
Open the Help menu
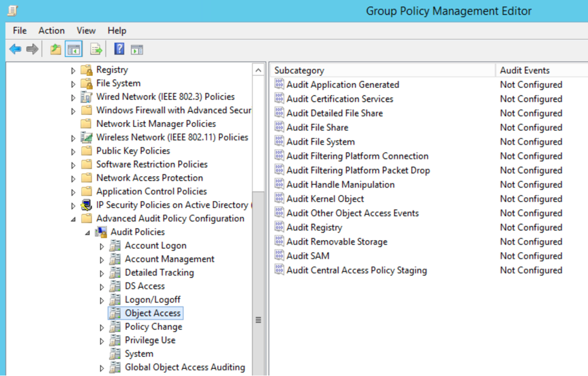117,30
